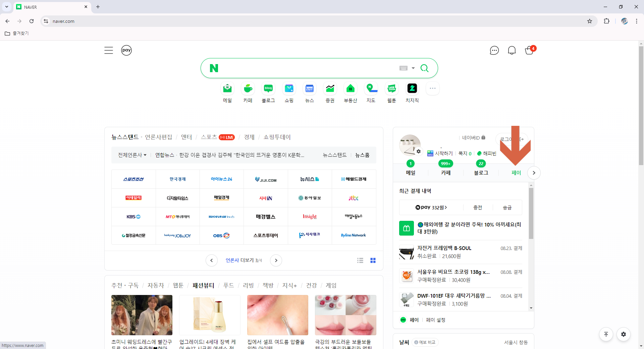
Task: Open the shopping cart icon with badge 4
Action: coord(530,50)
